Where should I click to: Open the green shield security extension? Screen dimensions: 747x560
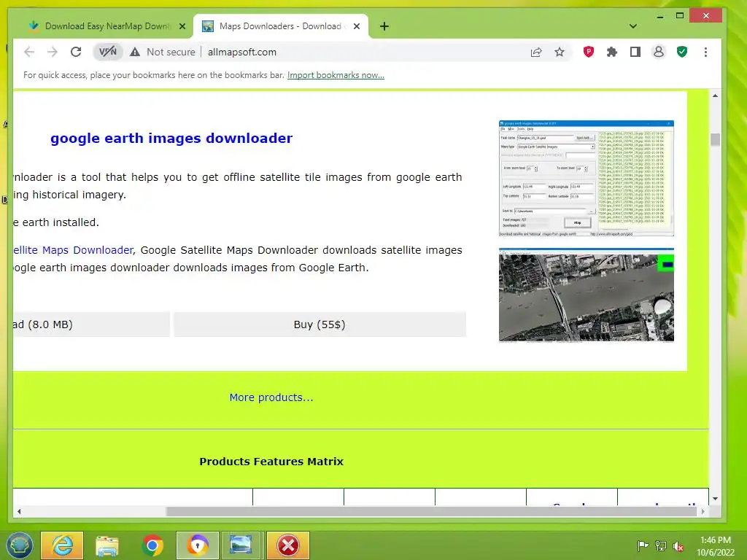pos(682,52)
